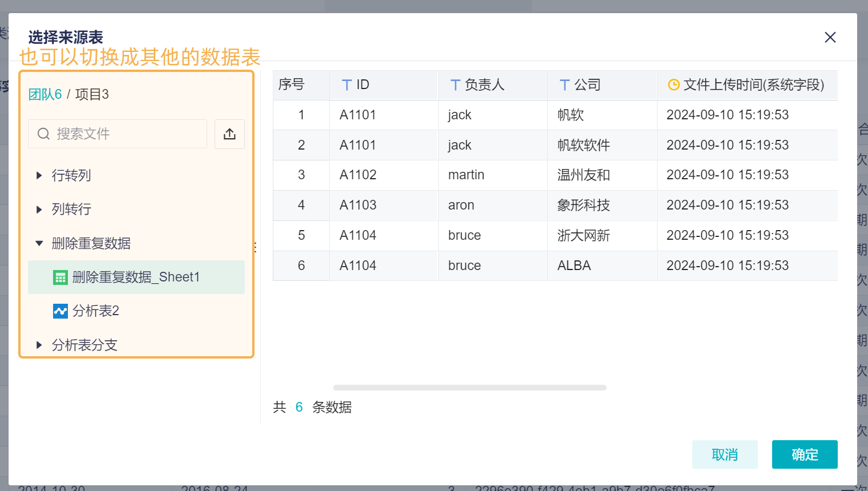Click the text type icon beside 负责人
This screenshot has width=868, height=491.
click(455, 85)
